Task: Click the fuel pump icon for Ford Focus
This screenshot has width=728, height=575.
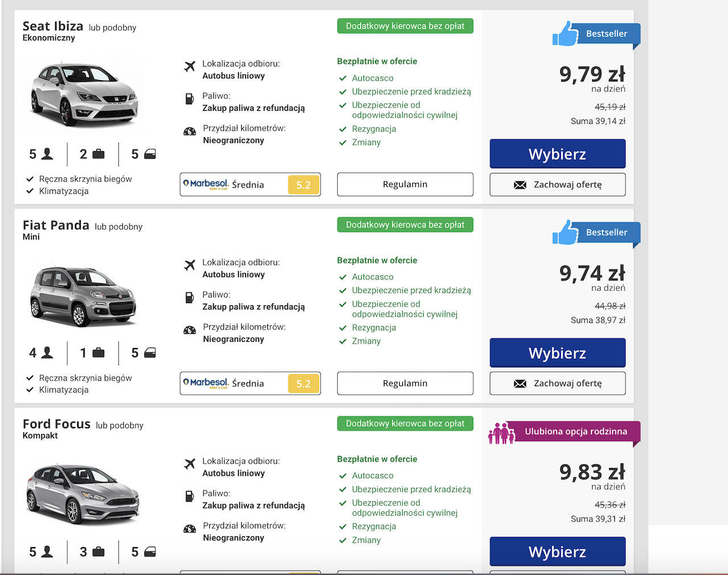Action: (189, 497)
